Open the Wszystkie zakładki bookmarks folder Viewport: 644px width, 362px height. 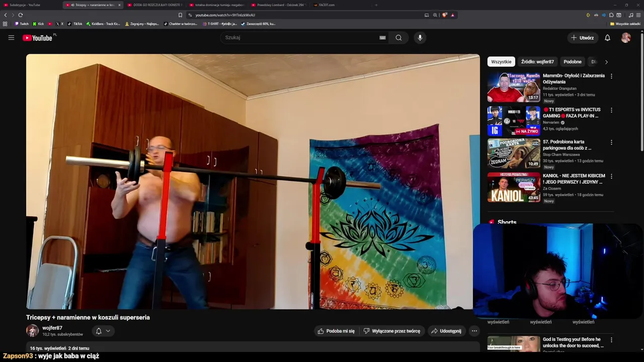click(x=625, y=24)
